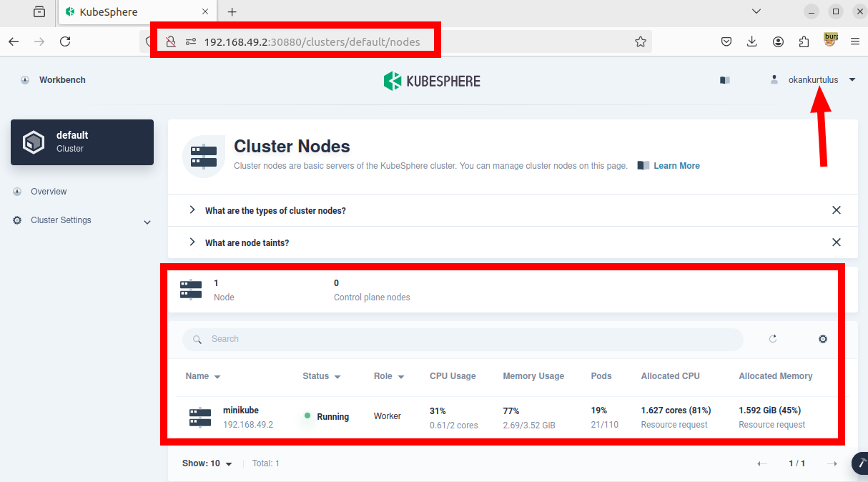This screenshot has width=868, height=482.
Task: Expand 'What are the types of cluster nodes?'
Action: coord(275,211)
